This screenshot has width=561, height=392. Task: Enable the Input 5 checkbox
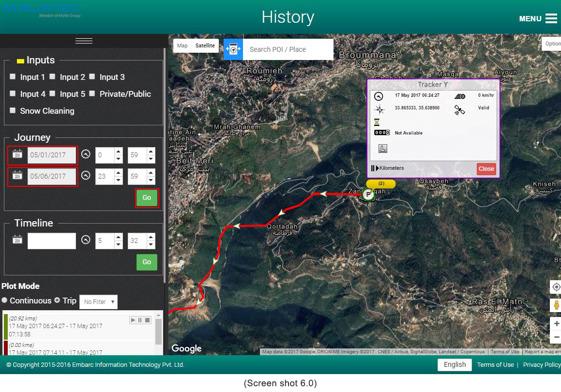coord(52,93)
